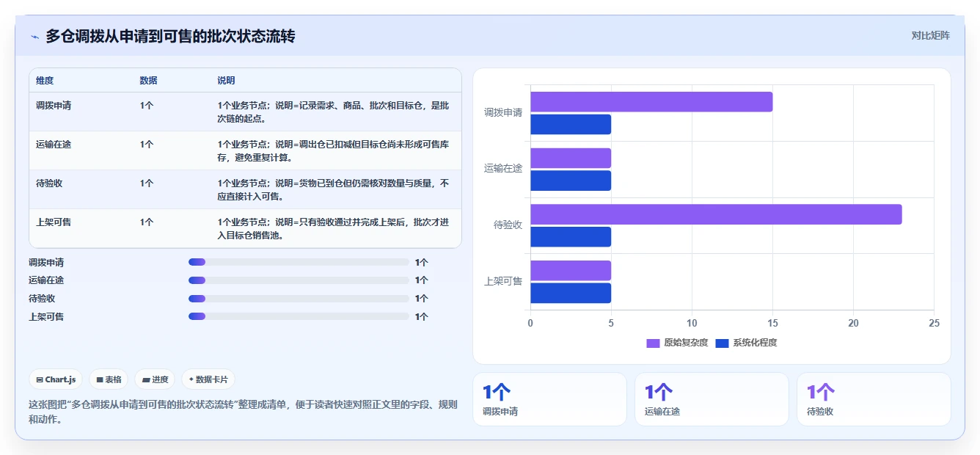Click the 调拨申请 chart axis label
Image resolution: width=980 pixels, height=455 pixels.
(x=503, y=112)
